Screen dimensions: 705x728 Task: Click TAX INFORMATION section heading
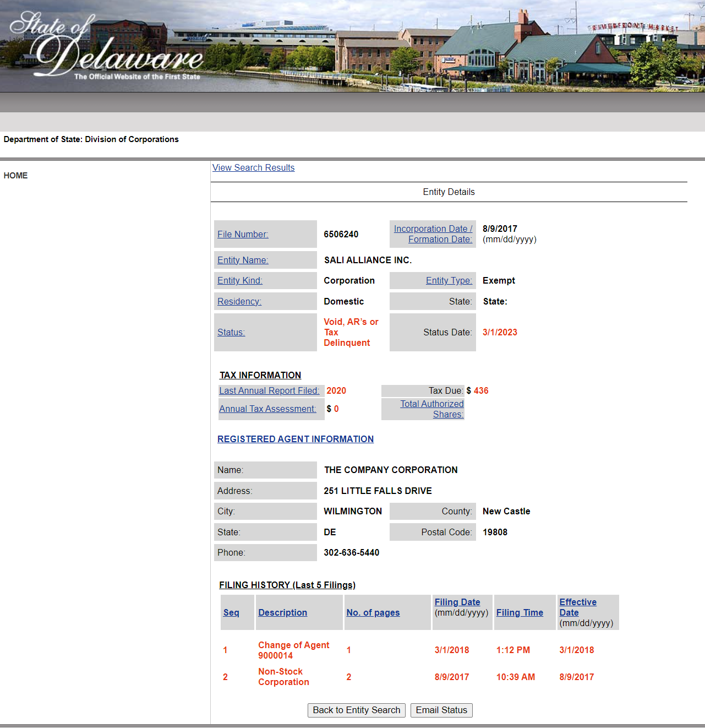coord(260,375)
